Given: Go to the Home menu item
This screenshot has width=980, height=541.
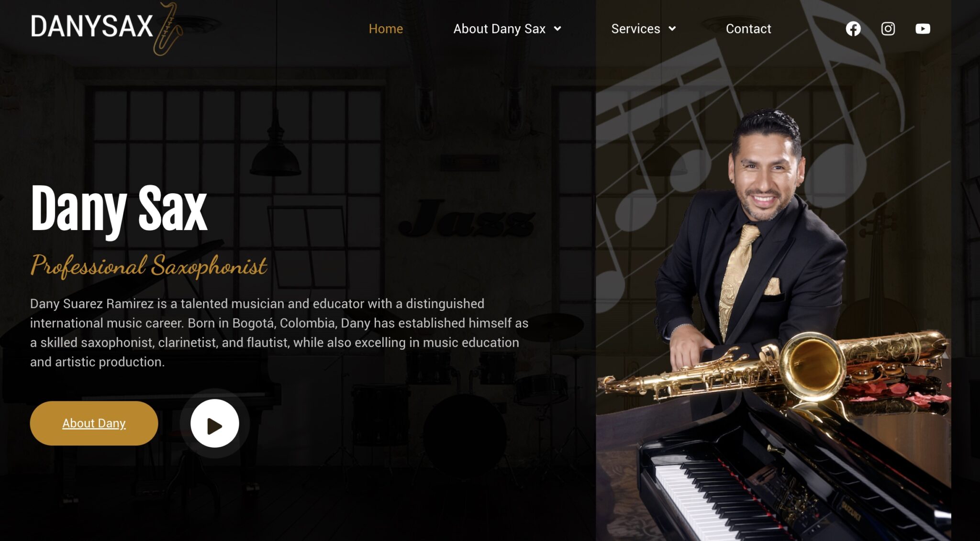Looking at the screenshot, I should (x=386, y=29).
